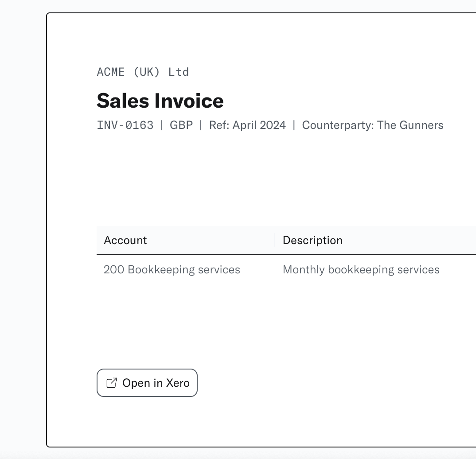
Task: Click the divider between Account and Description headers
Action: (x=275, y=240)
